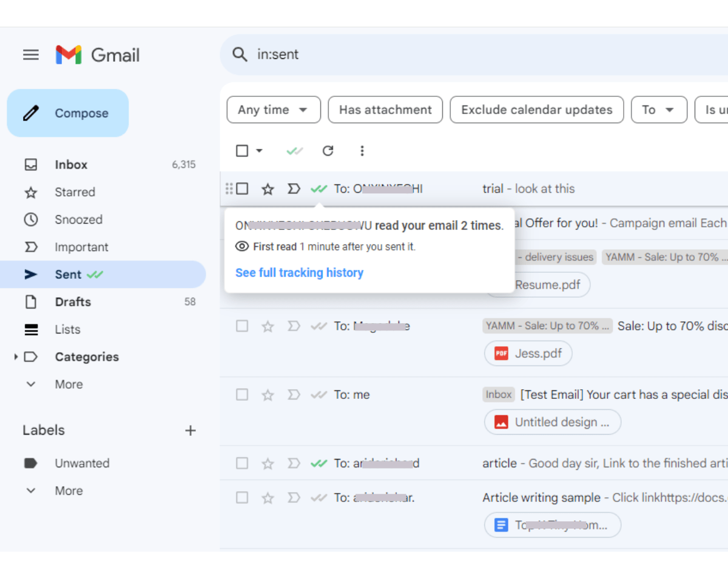Select checkbox of the trial email

click(x=242, y=189)
